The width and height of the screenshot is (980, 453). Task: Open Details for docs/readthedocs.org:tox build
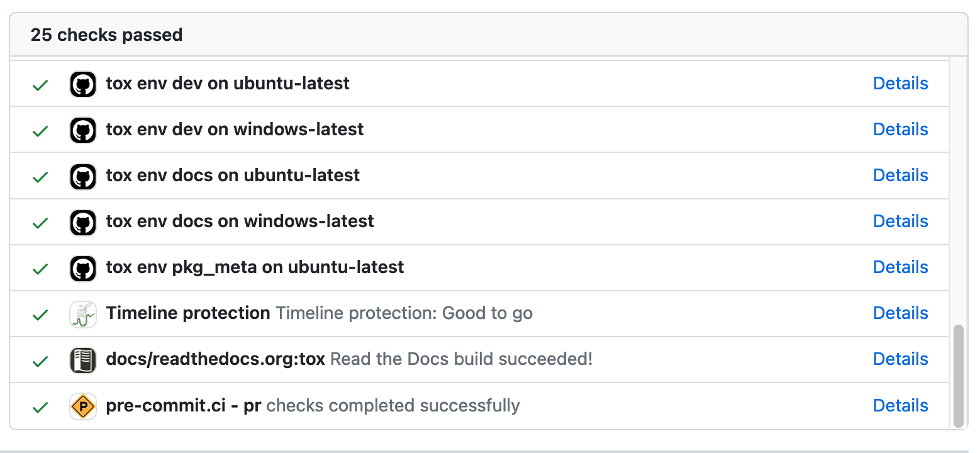(x=900, y=359)
